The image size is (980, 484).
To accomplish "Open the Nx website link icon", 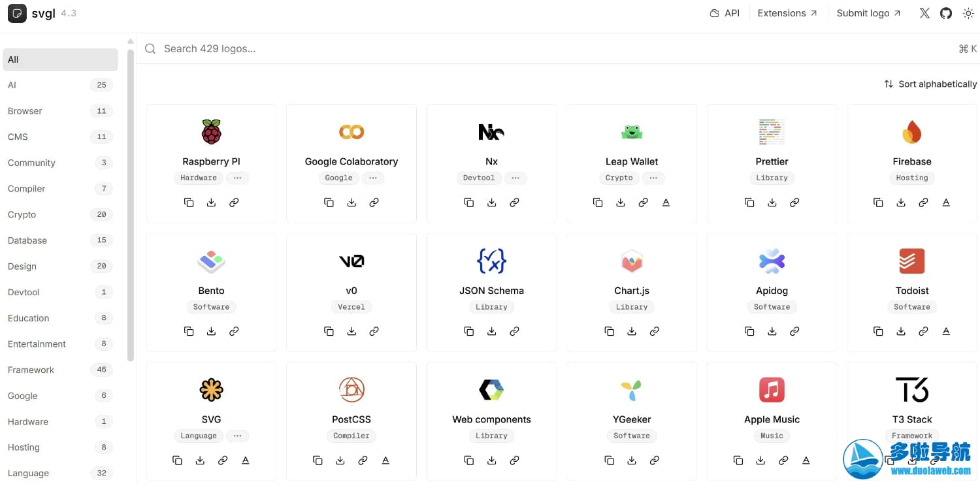I will coord(514,202).
